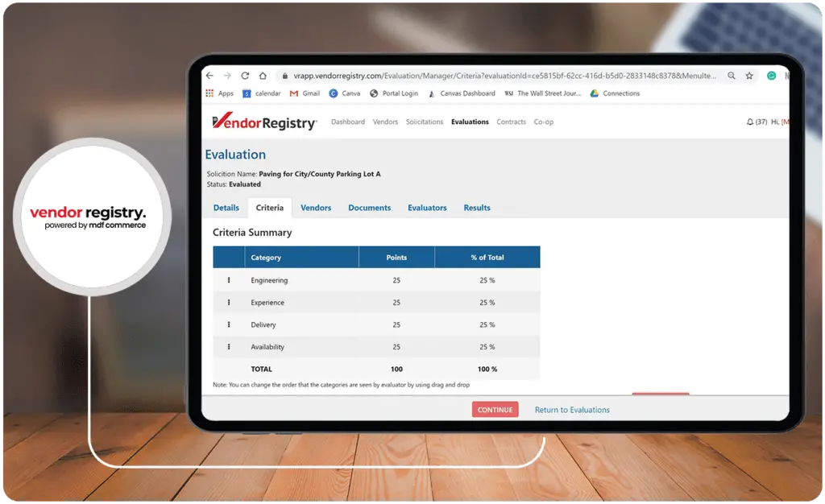Grab drag handle for Availability row
Screen dimensions: 825x504
[229, 346]
